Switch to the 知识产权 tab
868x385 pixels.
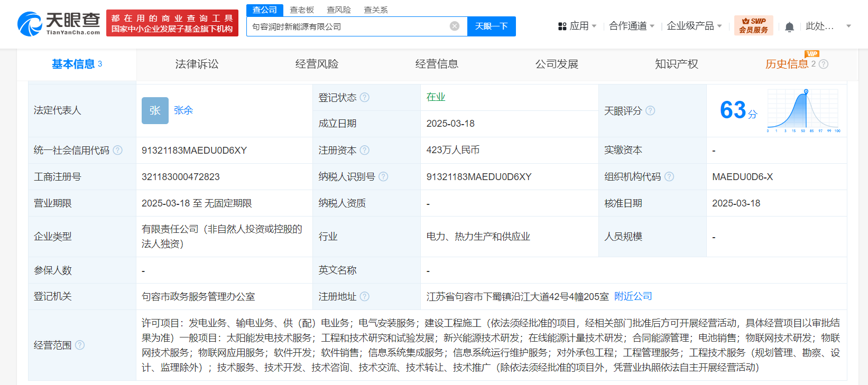[676, 64]
